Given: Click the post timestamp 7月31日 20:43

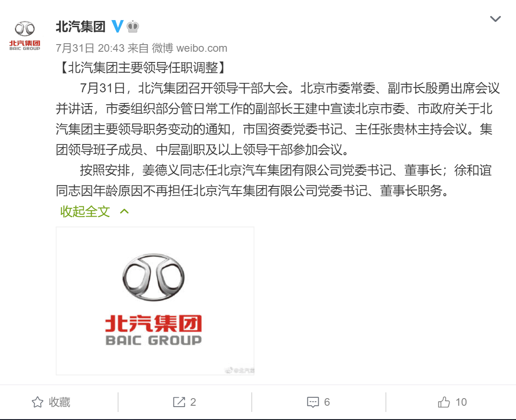Looking at the screenshot, I should [90, 48].
